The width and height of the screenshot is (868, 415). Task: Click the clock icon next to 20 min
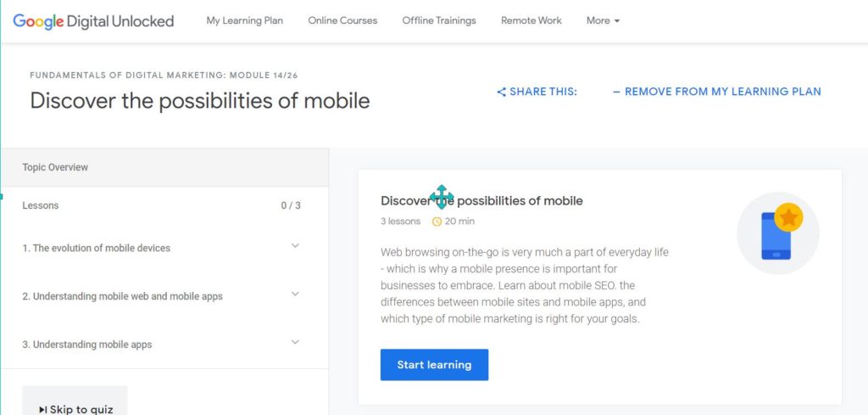pos(437,222)
